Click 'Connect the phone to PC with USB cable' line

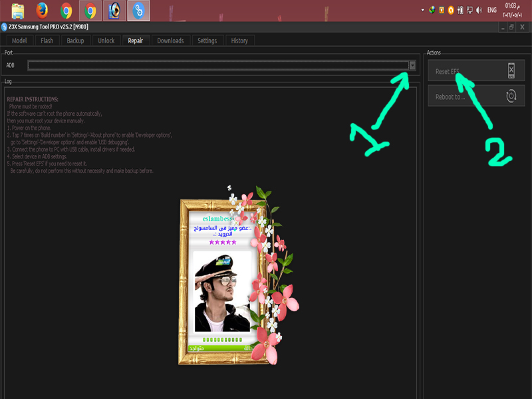[x=71, y=149]
